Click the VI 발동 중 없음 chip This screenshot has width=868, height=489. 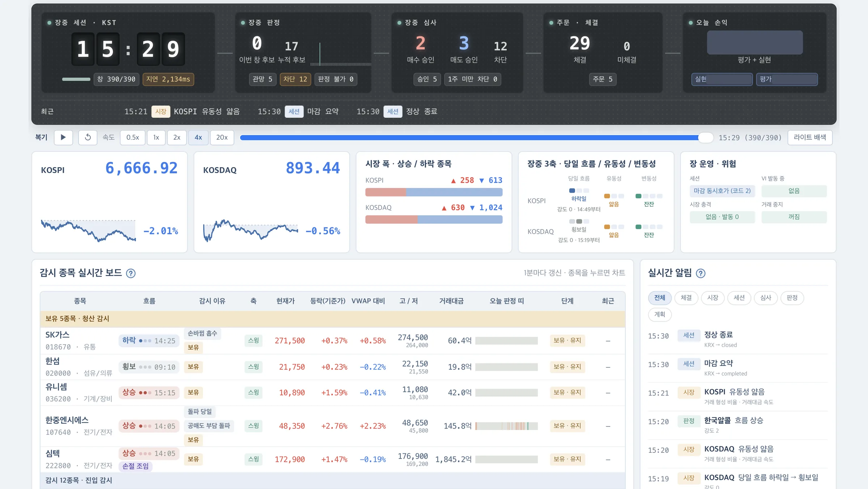(x=794, y=191)
